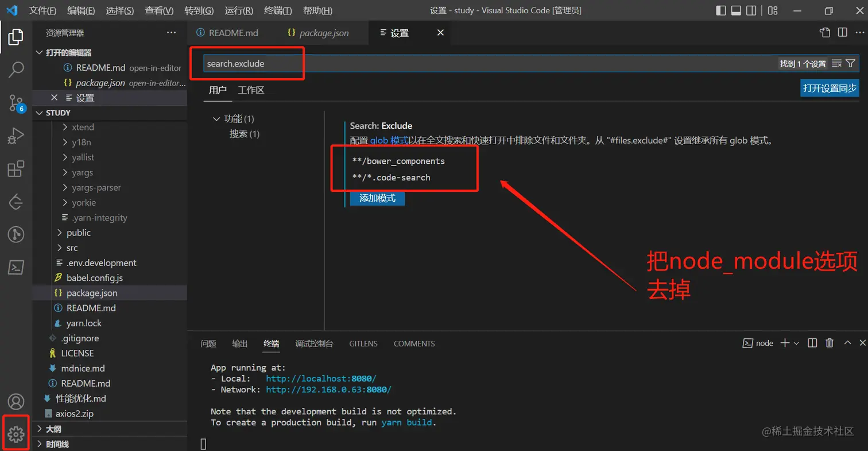Image resolution: width=868 pixels, height=451 pixels.
Task: Open editor more actions ellipsis
Action: (x=859, y=33)
